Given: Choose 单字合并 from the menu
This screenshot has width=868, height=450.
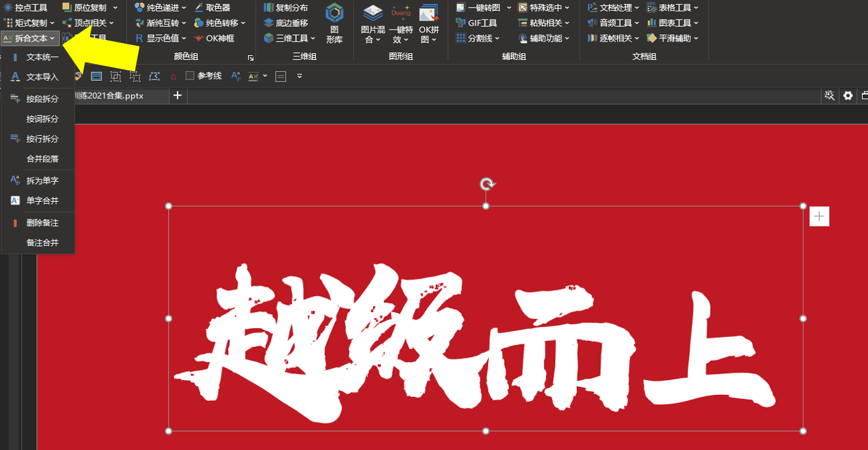Looking at the screenshot, I should [x=38, y=200].
